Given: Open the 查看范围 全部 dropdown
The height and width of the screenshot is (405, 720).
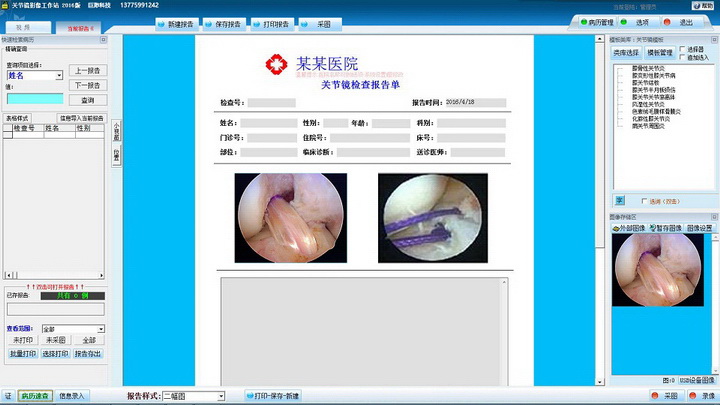Looking at the screenshot, I should pos(73,329).
